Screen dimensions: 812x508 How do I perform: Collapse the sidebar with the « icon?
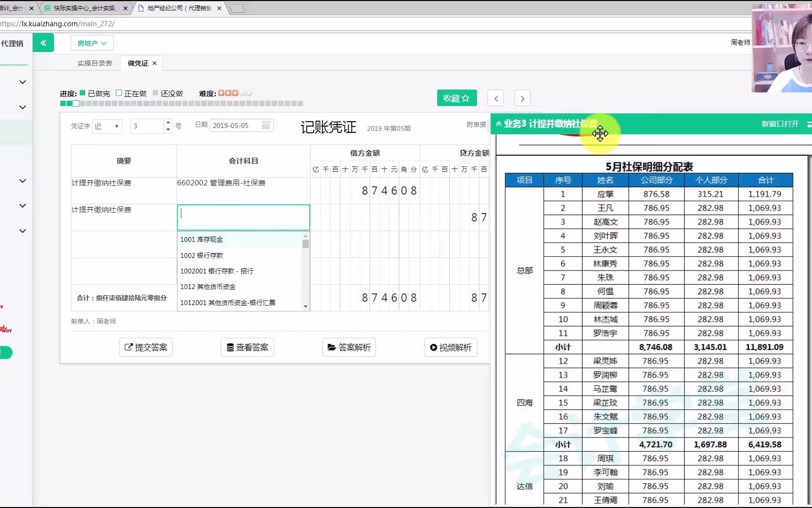pyautogui.click(x=43, y=43)
